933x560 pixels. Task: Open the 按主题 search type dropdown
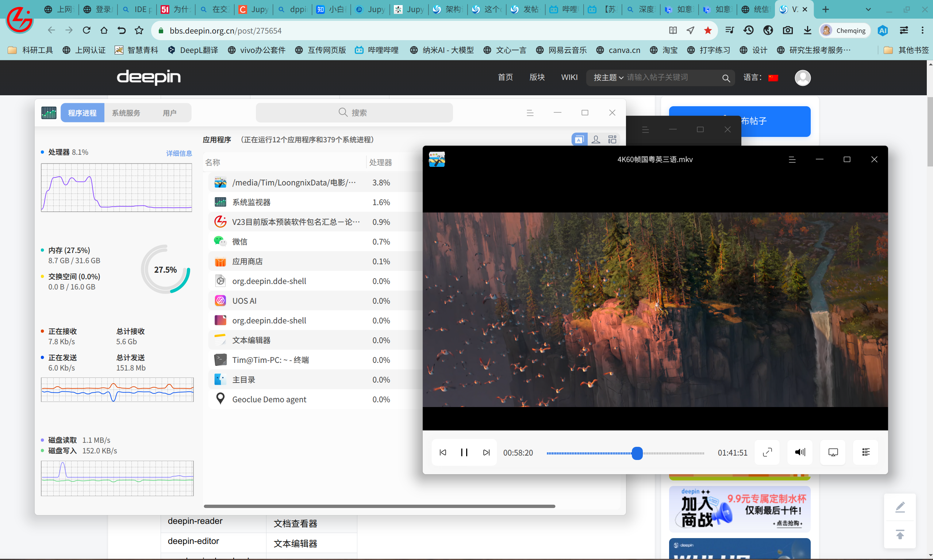(608, 77)
